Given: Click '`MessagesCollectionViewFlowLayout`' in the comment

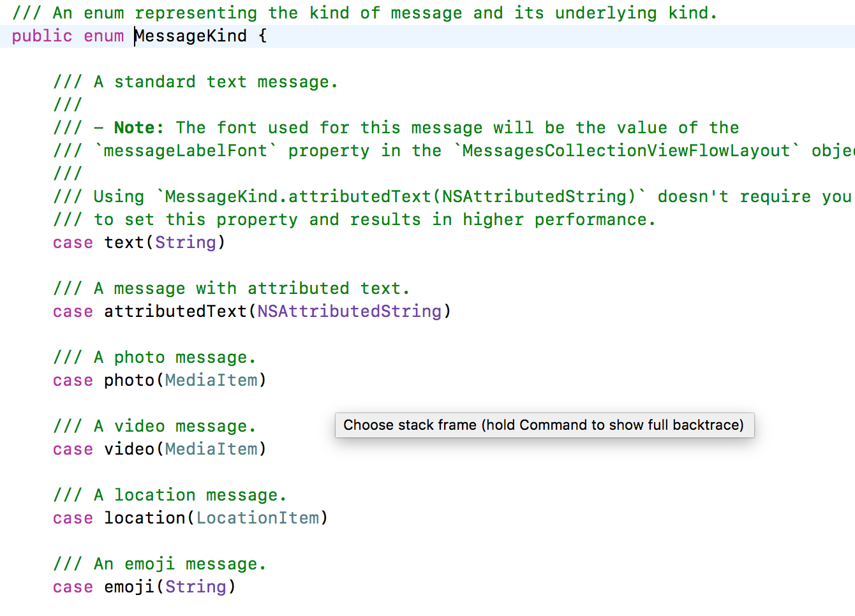Looking at the screenshot, I should [627, 150].
